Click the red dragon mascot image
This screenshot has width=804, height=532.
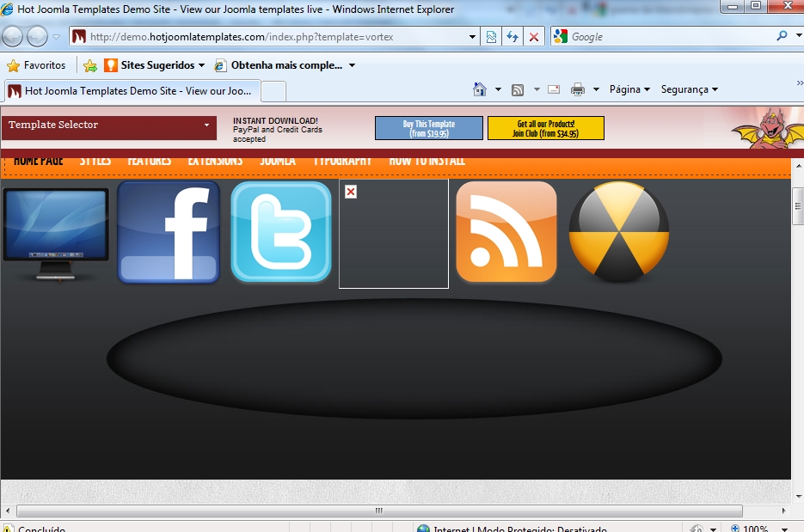click(768, 128)
